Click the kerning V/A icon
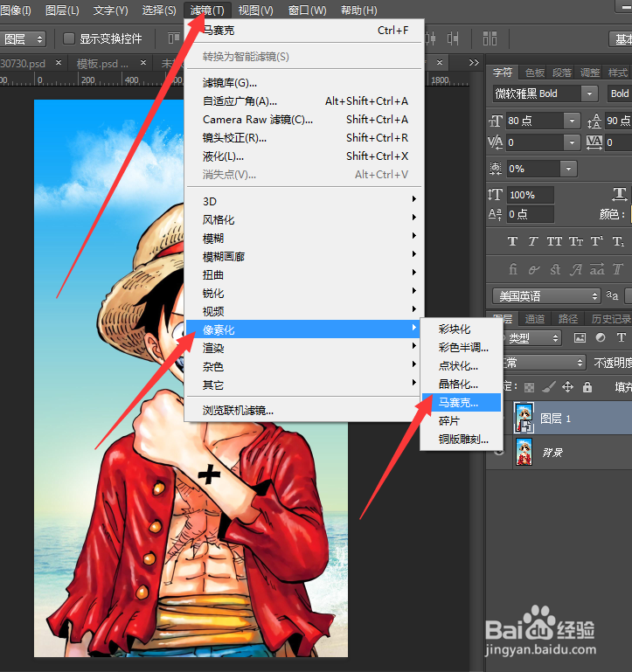The image size is (632, 672). (496, 142)
